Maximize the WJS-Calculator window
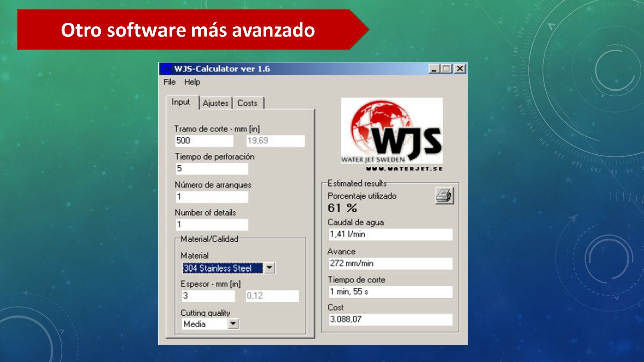This screenshot has height=362, width=644. point(446,69)
